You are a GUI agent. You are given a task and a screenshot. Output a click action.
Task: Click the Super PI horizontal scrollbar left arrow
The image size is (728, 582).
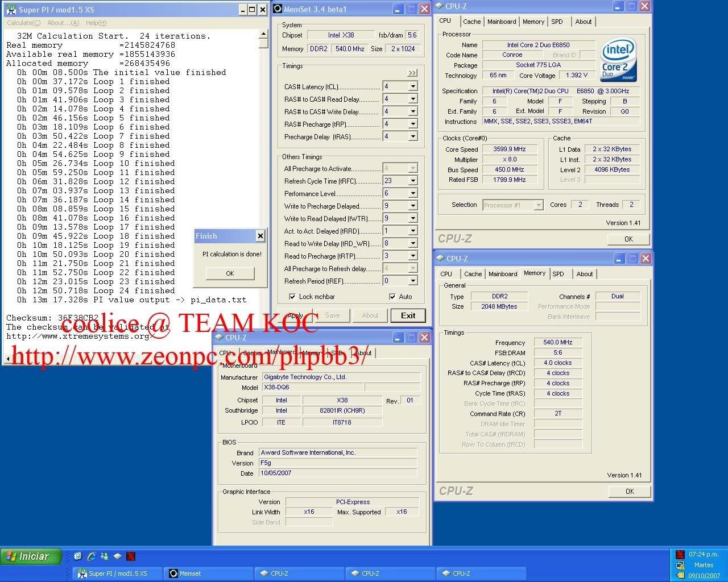tap(7, 359)
